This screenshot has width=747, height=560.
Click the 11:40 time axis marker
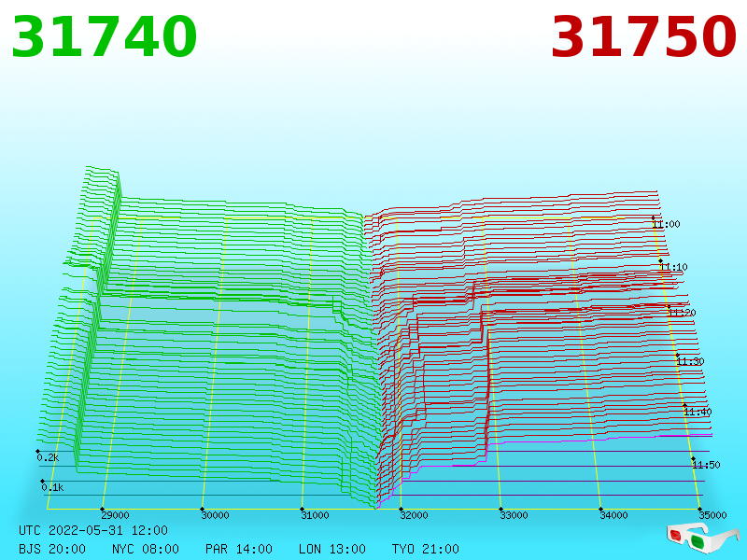click(x=698, y=412)
